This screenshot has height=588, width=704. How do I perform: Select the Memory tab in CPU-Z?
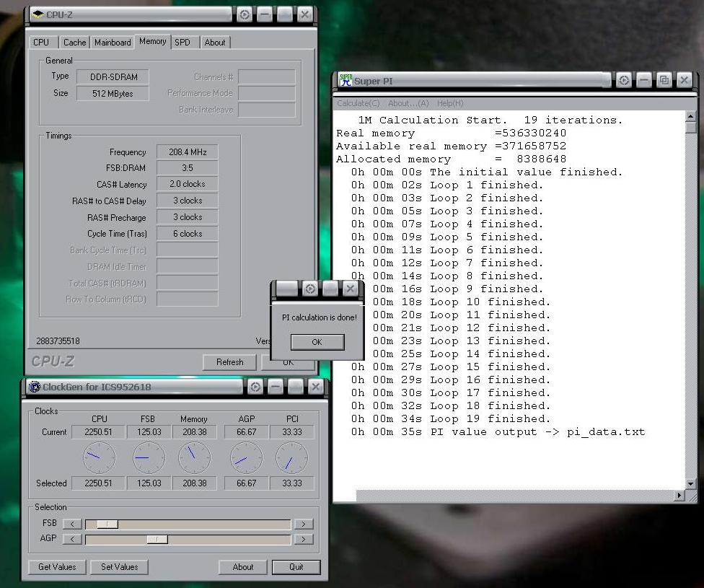pos(153,41)
